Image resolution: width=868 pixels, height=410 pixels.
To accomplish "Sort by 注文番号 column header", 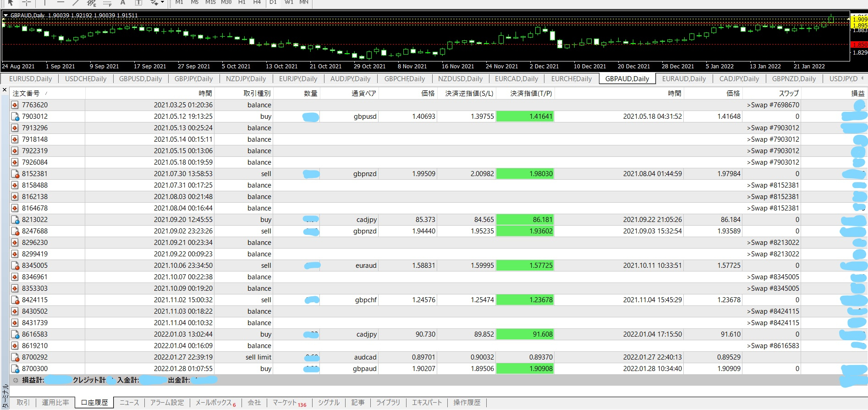I will pyautogui.click(x=26, y=94).
